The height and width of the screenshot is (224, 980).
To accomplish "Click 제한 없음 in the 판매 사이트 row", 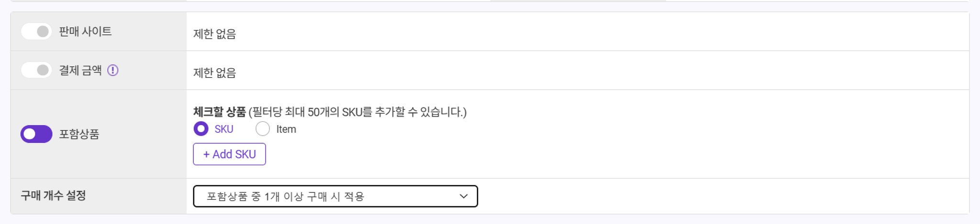I will click(215, 34).
